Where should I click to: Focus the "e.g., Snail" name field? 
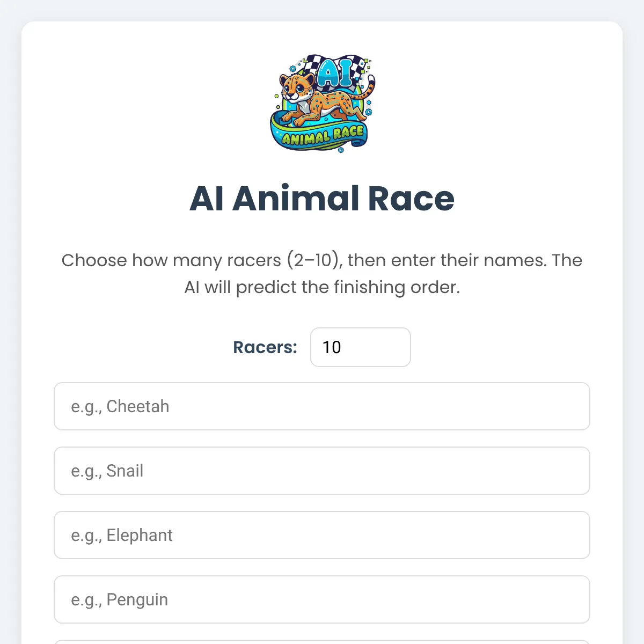click(322, 471)
